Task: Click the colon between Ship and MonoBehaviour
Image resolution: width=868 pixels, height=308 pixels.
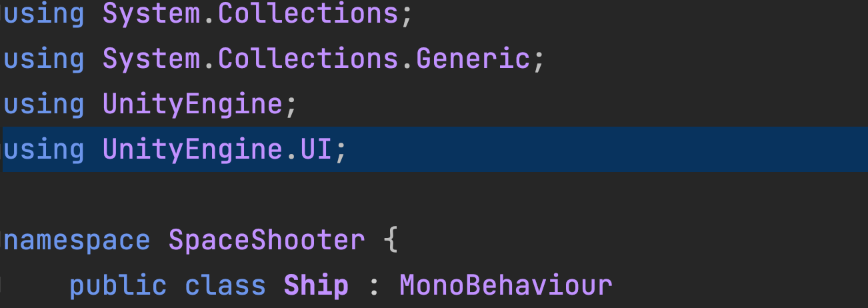Action: tap(374, 286)
